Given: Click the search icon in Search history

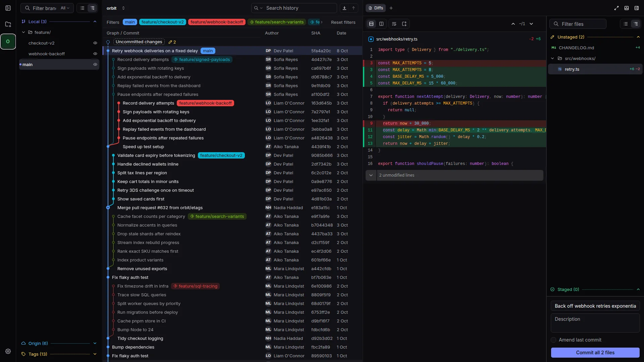Looking at the screenshot, I should (x=256, y=8).
